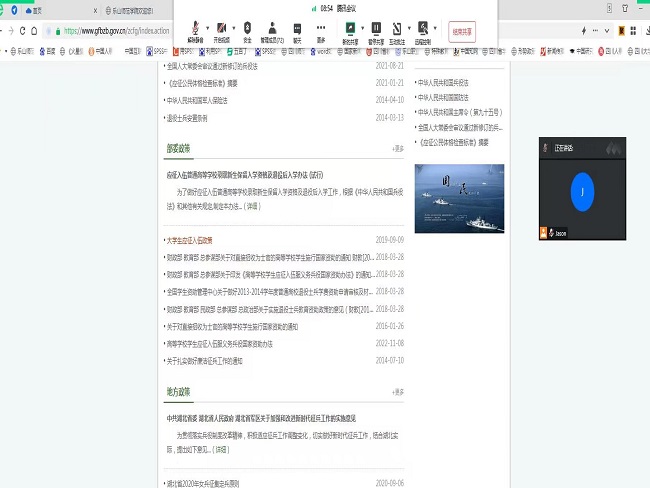Expand the address bar chevron dropdown
Screen dimensions: 650x488
[607, 31]
